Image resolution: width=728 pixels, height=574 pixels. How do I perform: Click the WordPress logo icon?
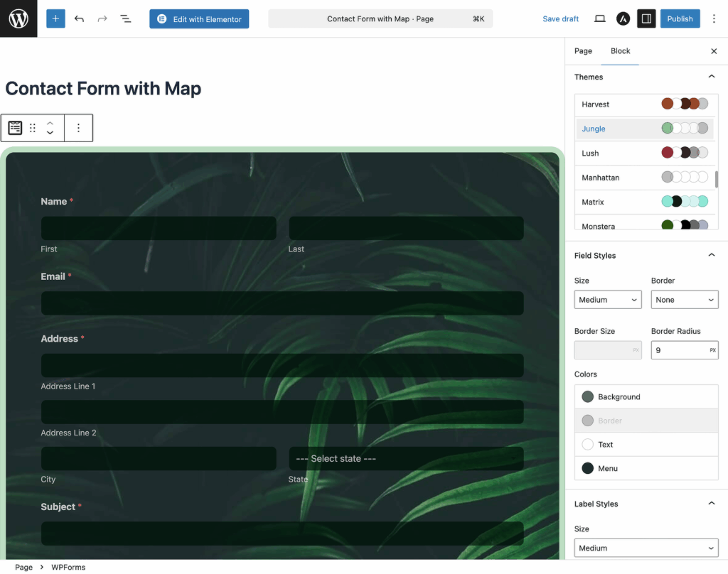coord(18,18)
